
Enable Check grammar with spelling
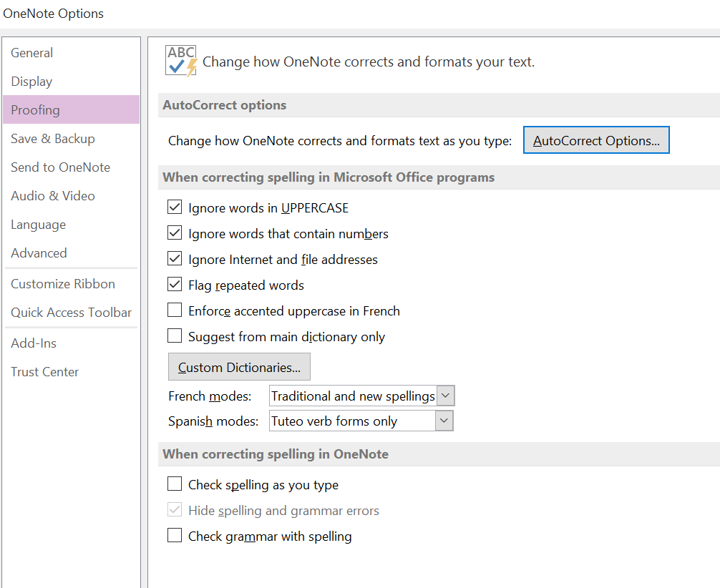click(175, 536)
